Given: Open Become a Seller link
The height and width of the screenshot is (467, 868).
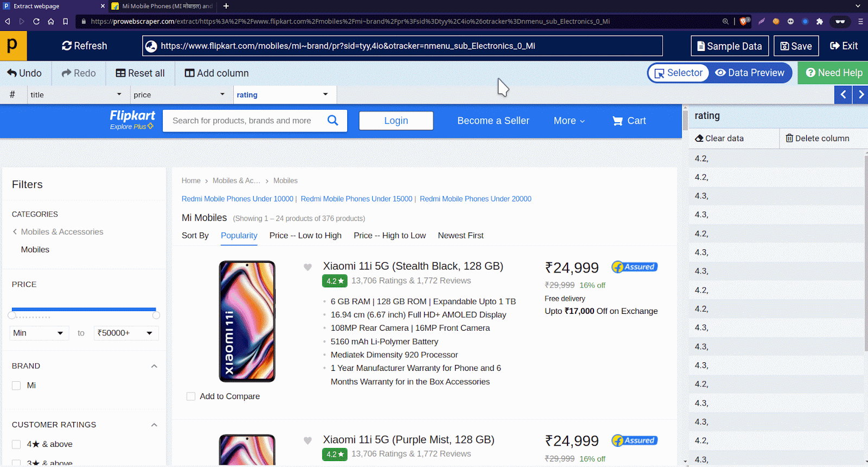Looking at the screenshot, I should coord(493,121).
